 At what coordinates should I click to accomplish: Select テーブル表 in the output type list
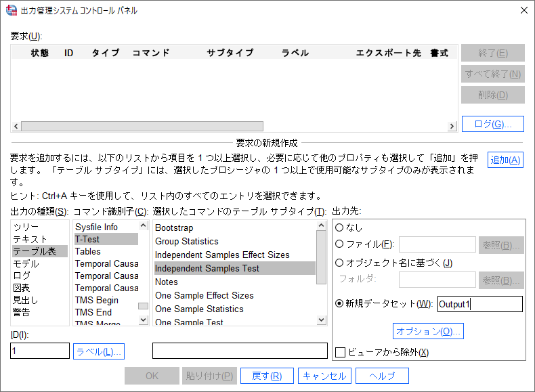click(x=40, y=251)
